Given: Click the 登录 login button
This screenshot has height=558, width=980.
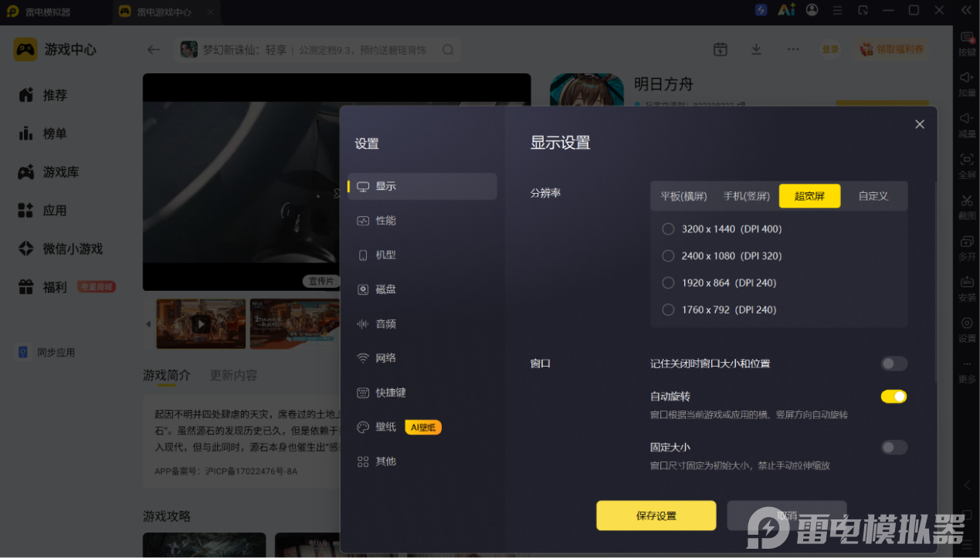Looking at the screenshot, I should [x=830, y=49].
